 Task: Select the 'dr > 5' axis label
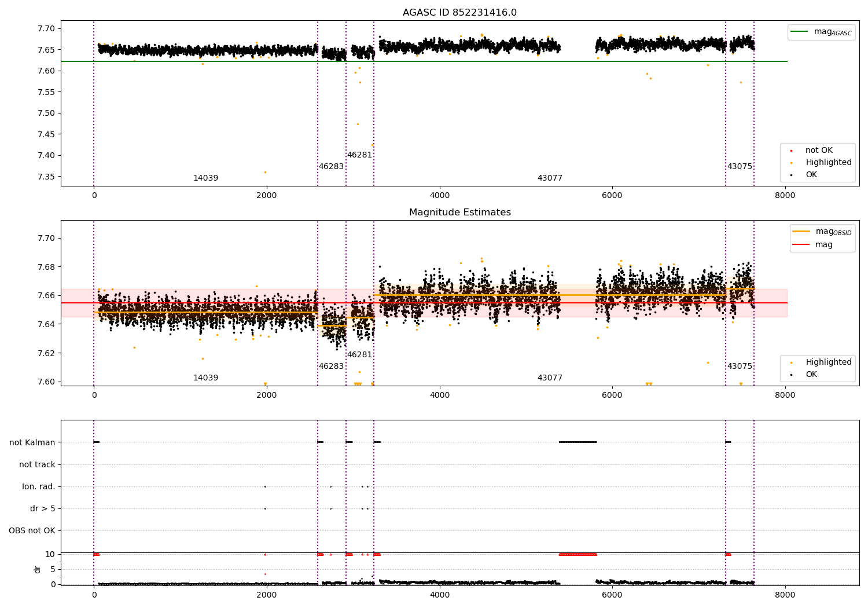point(43,508)
